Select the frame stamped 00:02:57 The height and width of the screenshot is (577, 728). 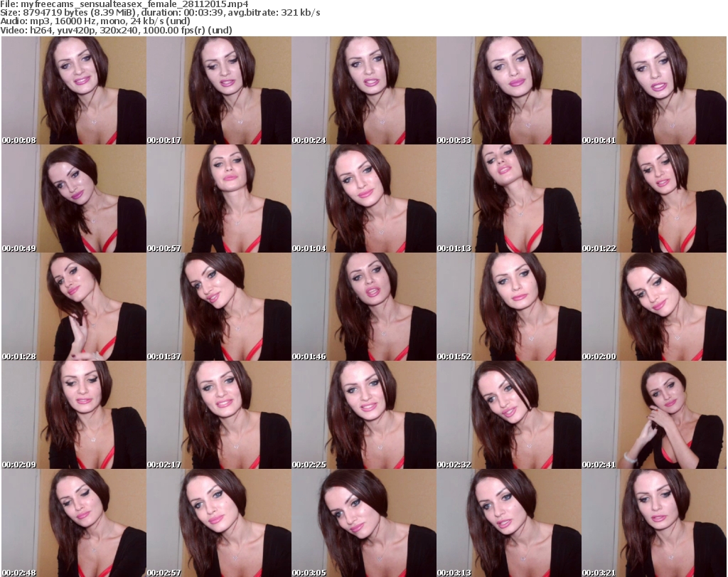(219, 523)
